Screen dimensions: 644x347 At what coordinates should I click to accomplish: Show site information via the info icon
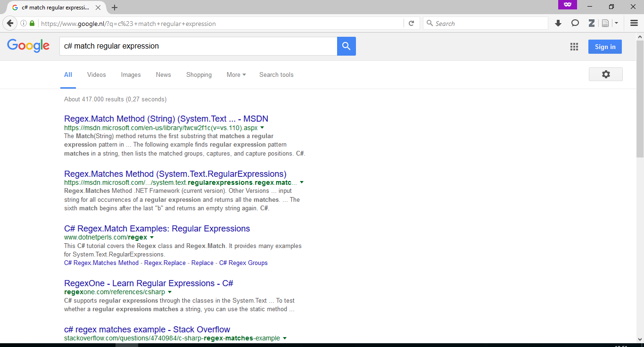coord(24,23)
